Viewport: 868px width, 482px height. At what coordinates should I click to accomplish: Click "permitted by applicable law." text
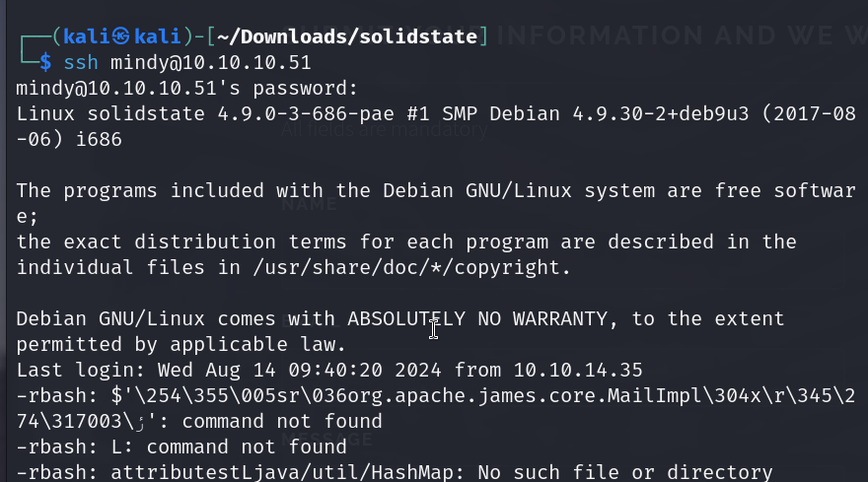(x=165, y=344)
